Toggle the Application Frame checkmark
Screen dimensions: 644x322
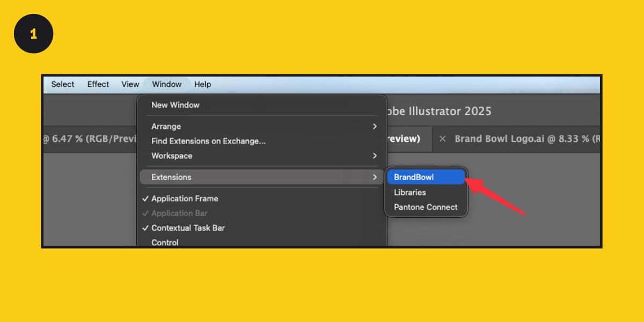click(261, 199)
